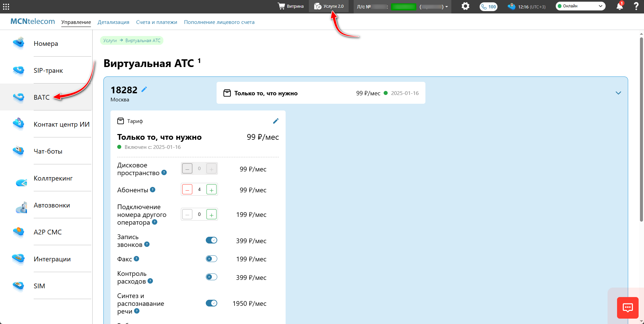
Task: Click the Услуги breadcrumb link
Action: click(x=110, y=41)
